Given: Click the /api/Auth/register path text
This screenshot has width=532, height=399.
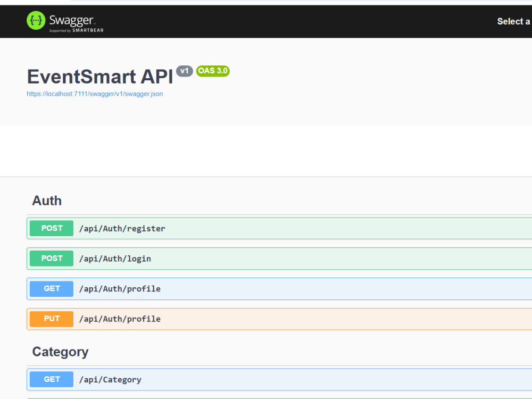Looking at the screenshot, I should coord(122,229).
